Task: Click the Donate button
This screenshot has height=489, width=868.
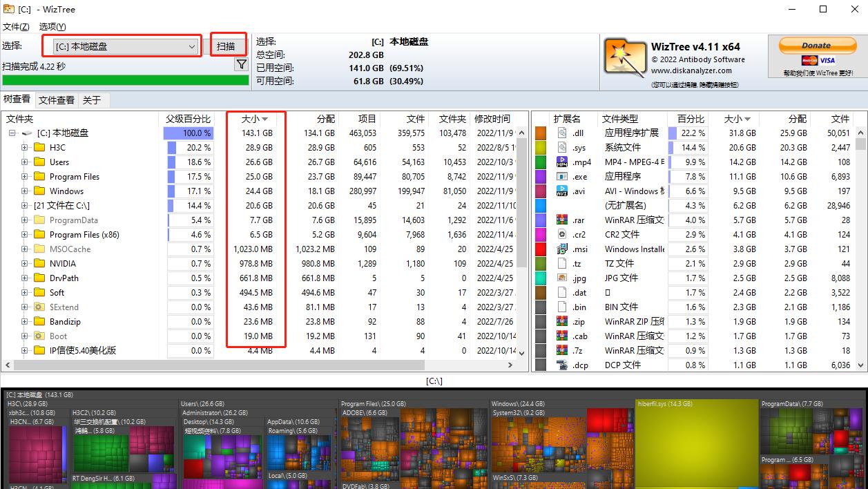Action: pos(816,44)
